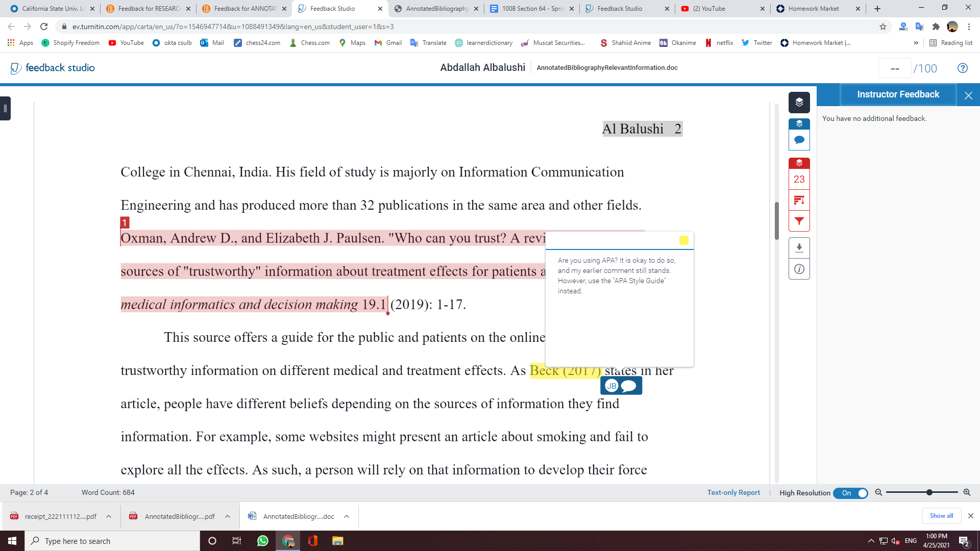
Task: Expand AnnotatedBibliogr pdf download options
Action: click(x=228, y=516)
